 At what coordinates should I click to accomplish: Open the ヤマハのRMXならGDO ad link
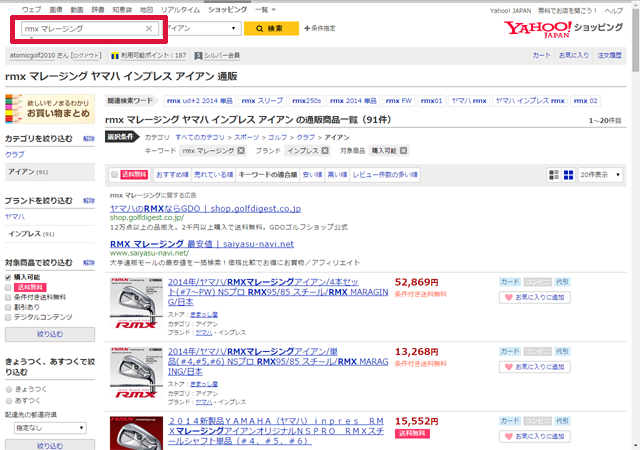click(x=205, y=208)
